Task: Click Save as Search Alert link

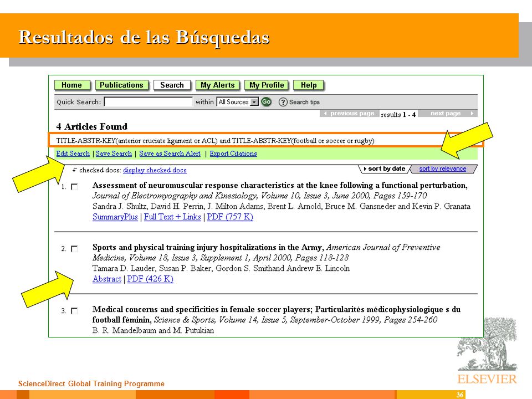Action: [170, 154]
